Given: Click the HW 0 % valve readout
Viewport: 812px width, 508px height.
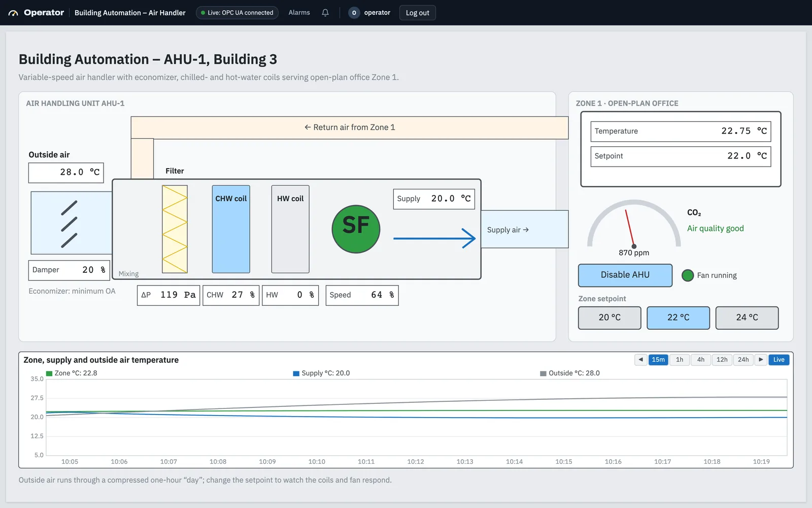Looking at the screenshot, I should click(x=290, y=296).
